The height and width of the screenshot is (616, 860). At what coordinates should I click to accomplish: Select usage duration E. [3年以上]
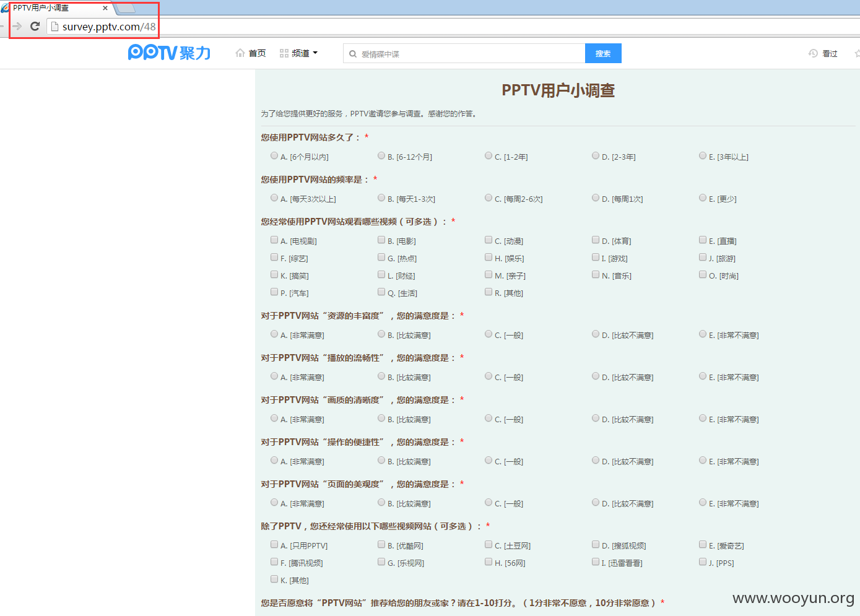703,156
